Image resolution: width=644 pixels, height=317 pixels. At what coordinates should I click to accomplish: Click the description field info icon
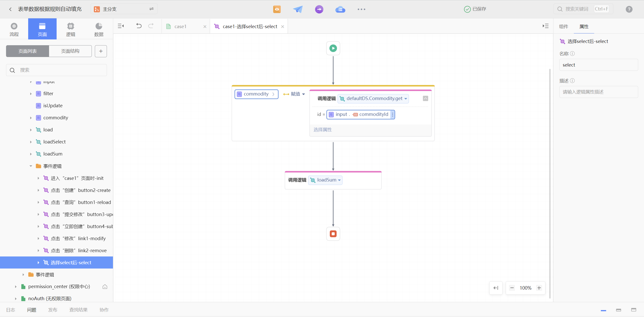[572, 81]
